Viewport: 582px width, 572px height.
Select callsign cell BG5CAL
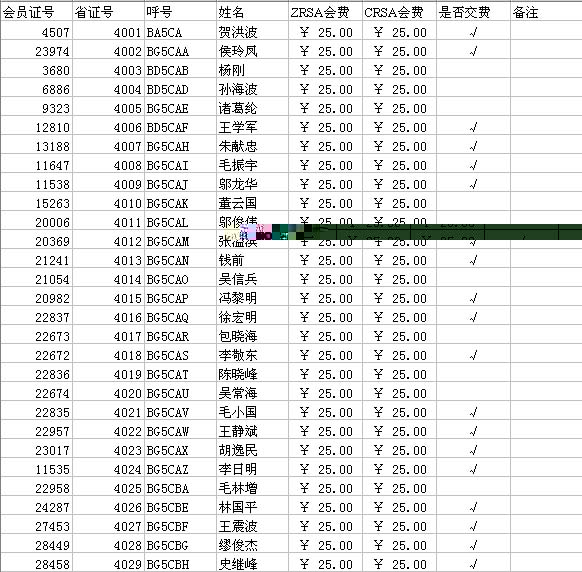(180, 220)
